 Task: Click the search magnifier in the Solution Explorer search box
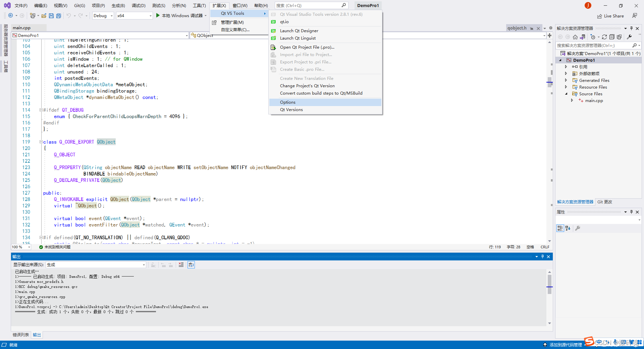(x=634, y=45)
